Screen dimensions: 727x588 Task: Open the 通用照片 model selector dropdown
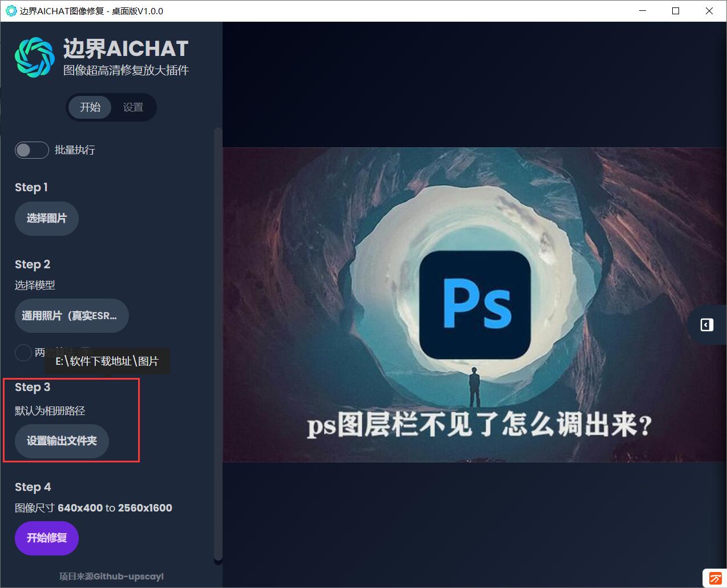[72, 316]
